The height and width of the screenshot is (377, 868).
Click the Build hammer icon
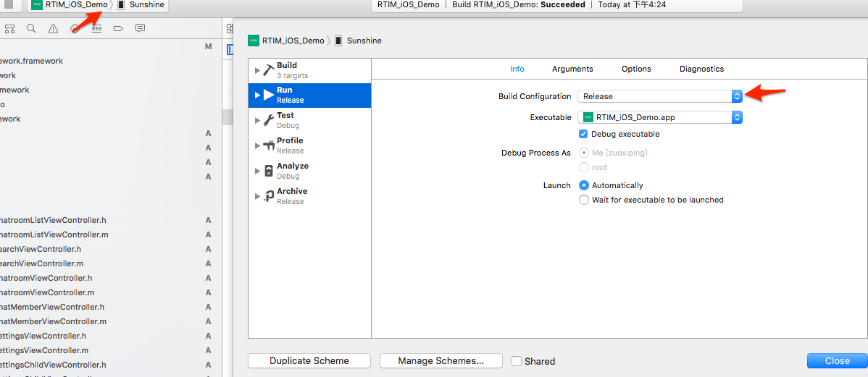coord(269,70)
